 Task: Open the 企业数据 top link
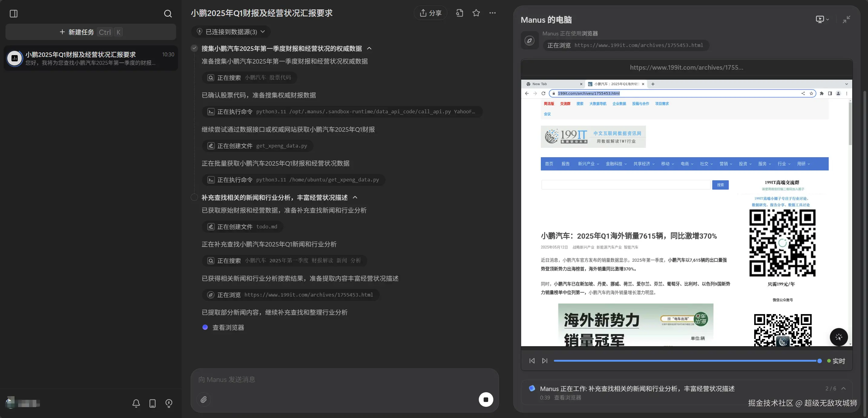point(619,104)
